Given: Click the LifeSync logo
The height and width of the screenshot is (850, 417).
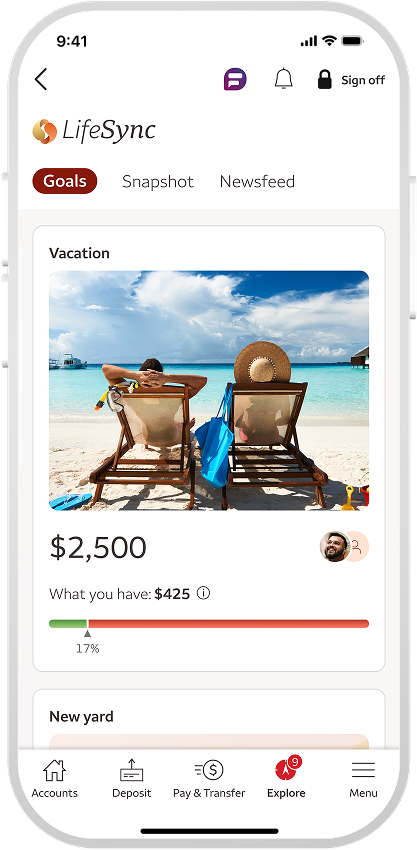Looking at the screenshot, I should coord(94,131).
